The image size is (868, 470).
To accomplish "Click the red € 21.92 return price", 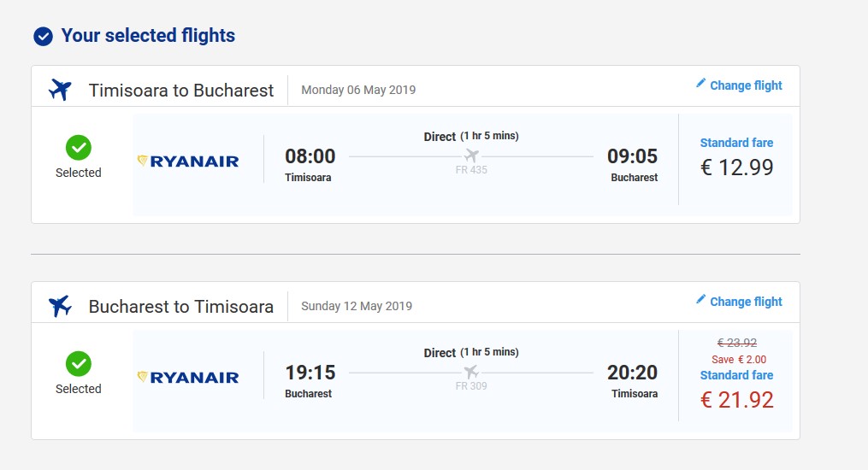I will coord(737,400).
